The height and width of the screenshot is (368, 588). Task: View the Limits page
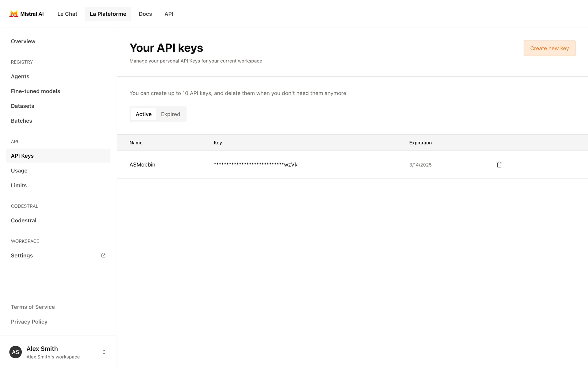[19, 186]
